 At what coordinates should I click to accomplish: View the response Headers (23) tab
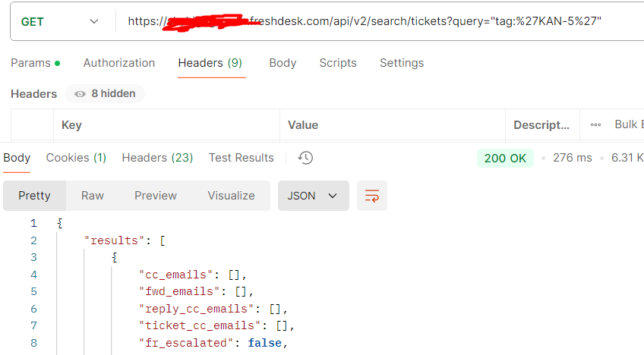157,158
